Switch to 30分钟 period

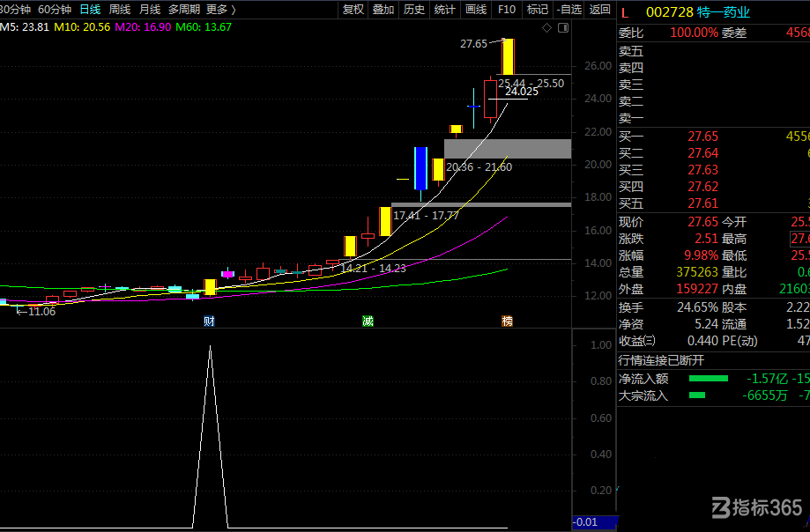(x=15, y=10)
